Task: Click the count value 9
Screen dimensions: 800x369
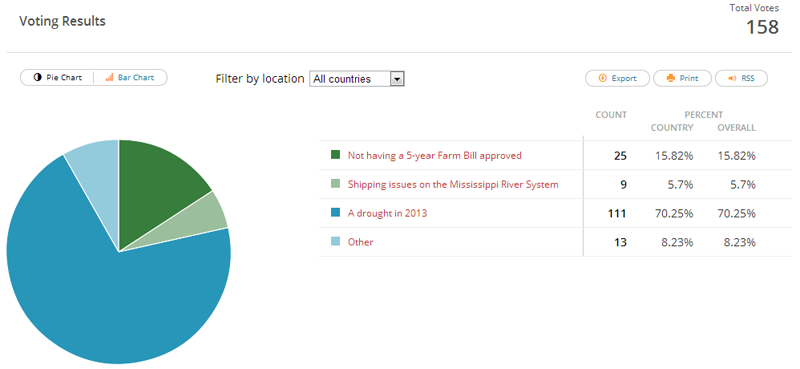Action: pyautogui.click(x=623, y=185)
